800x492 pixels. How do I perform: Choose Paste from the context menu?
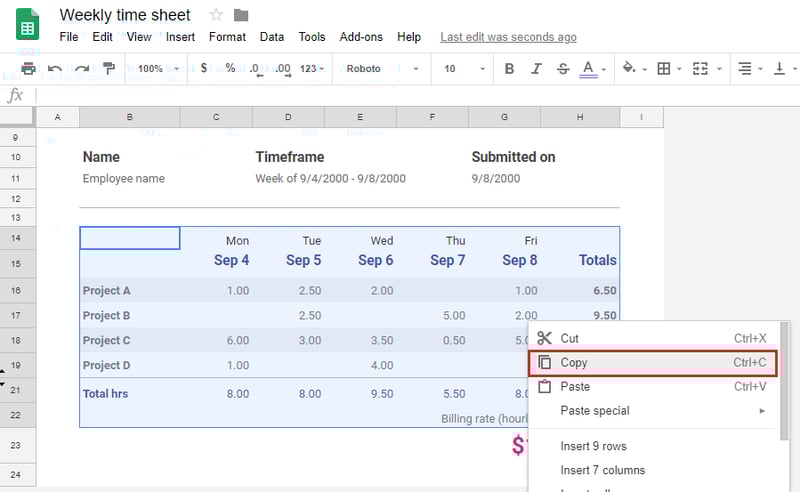click(x=653, y=387)
